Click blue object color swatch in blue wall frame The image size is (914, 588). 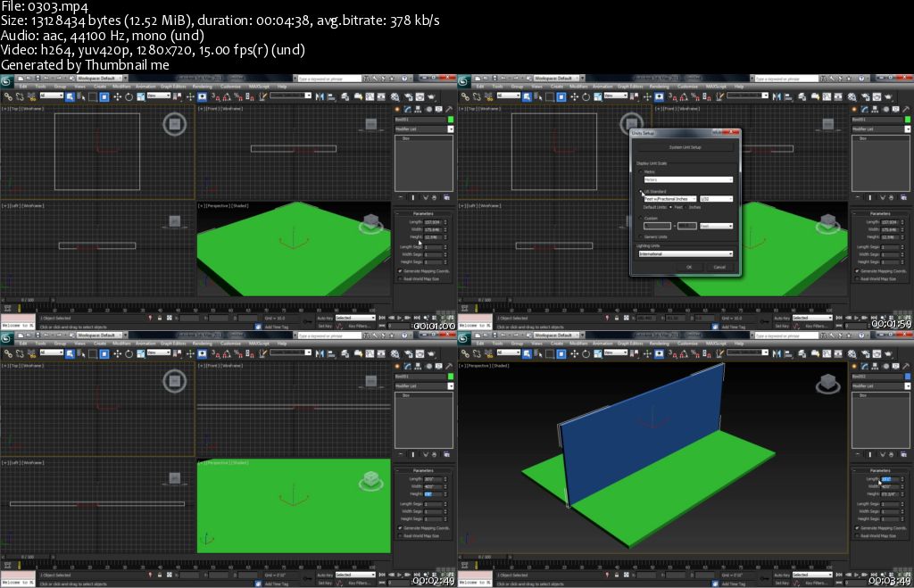[907, 377]
